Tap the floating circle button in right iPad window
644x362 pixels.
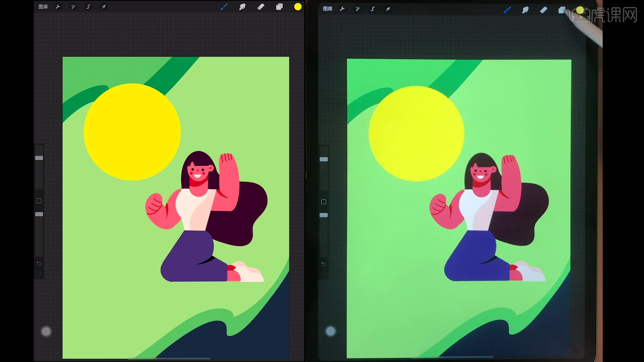coord(331,331)
